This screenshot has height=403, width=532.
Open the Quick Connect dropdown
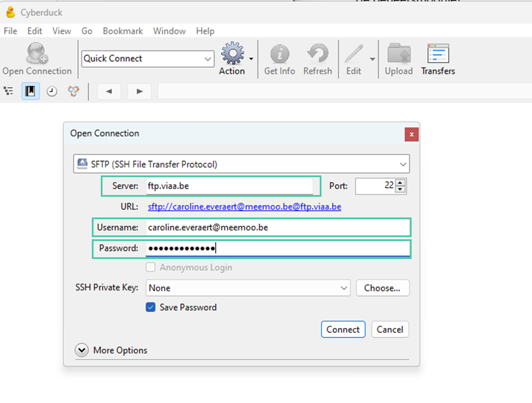point(208,59)
